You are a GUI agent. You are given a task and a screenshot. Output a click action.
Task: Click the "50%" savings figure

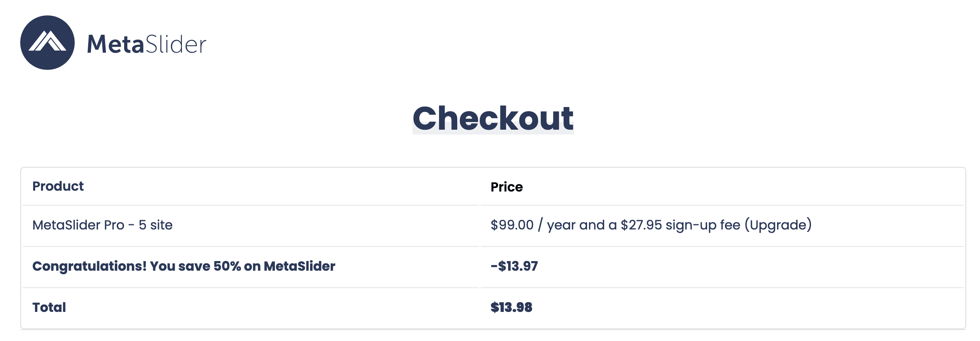(x=227, y=266)
